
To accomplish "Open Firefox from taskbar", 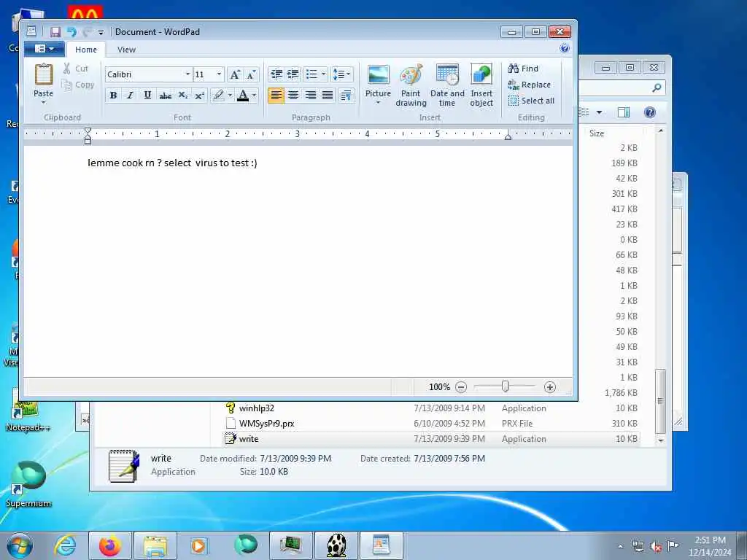I will [x=110, y=545].
